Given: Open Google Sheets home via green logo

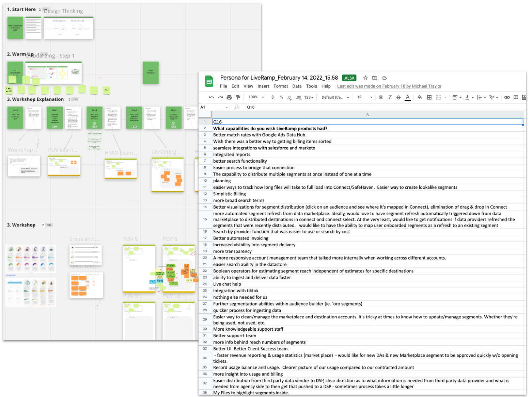Looking at the screenshot, I should [x=209, y=82].
